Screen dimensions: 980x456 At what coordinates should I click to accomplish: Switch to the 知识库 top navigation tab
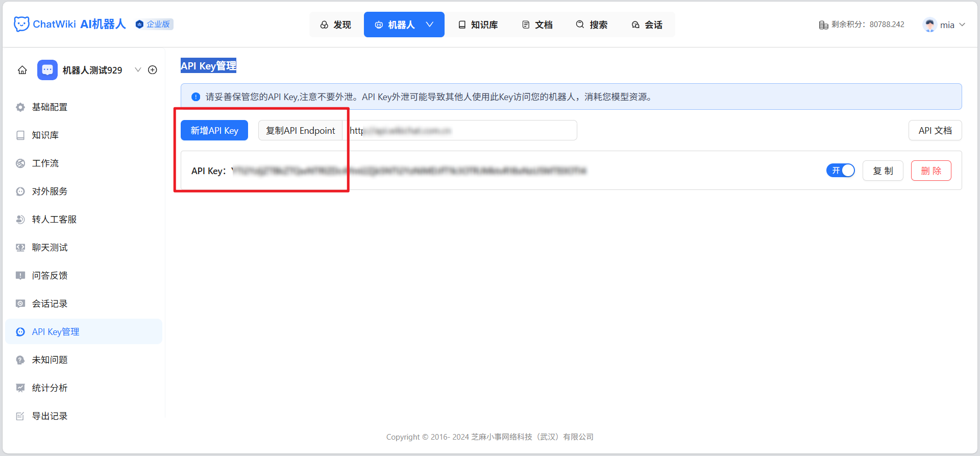click(478, 25)
